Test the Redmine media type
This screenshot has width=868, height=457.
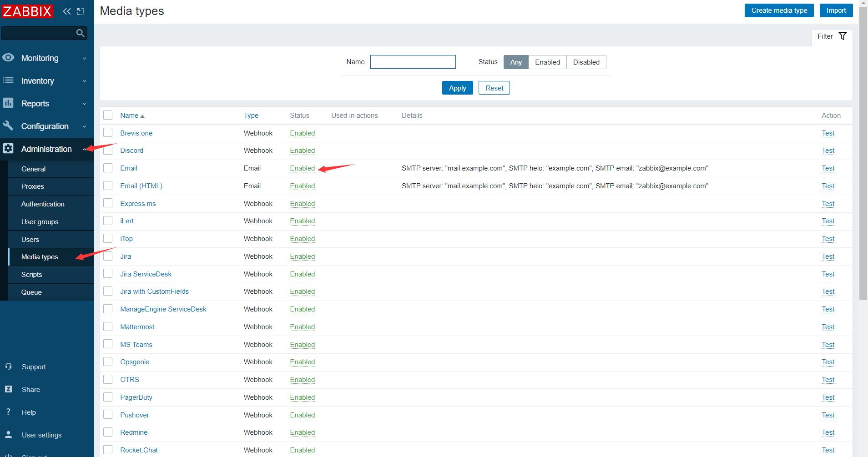click(x=828, y=432)
